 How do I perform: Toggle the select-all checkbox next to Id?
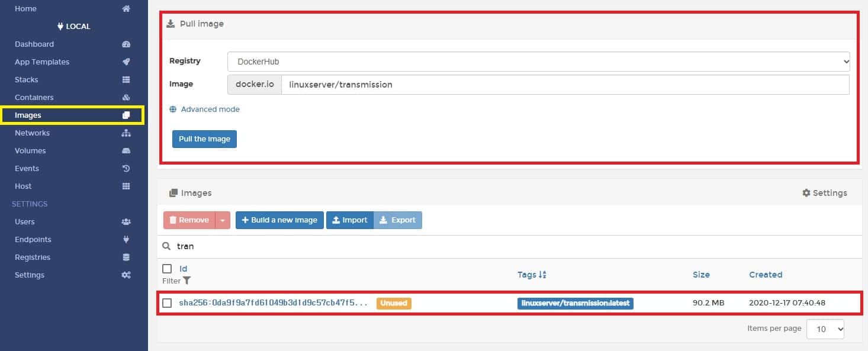coord(167,269)
